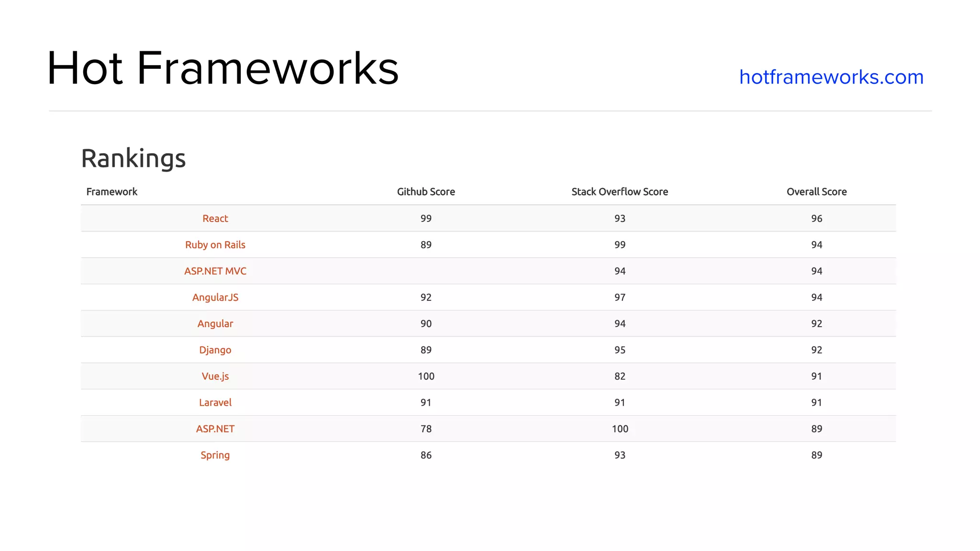Sort by Github Score column header

click(x=425, y=192)
